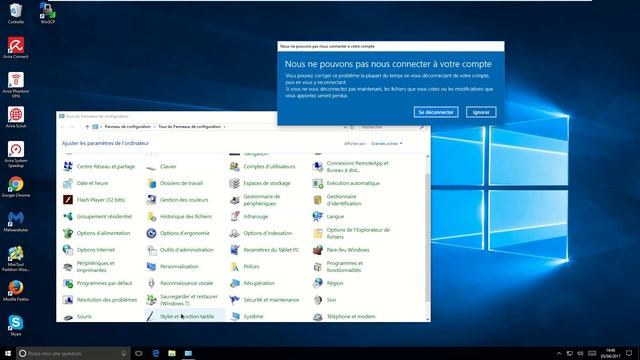Open Téléphone et modem
The image size is (640, 360).
[344, 317]
